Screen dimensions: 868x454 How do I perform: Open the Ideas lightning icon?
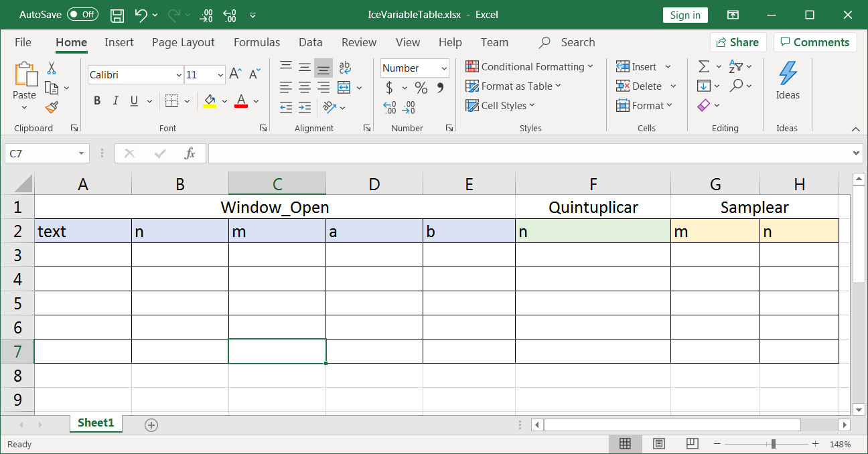click(x=788, y=74)
